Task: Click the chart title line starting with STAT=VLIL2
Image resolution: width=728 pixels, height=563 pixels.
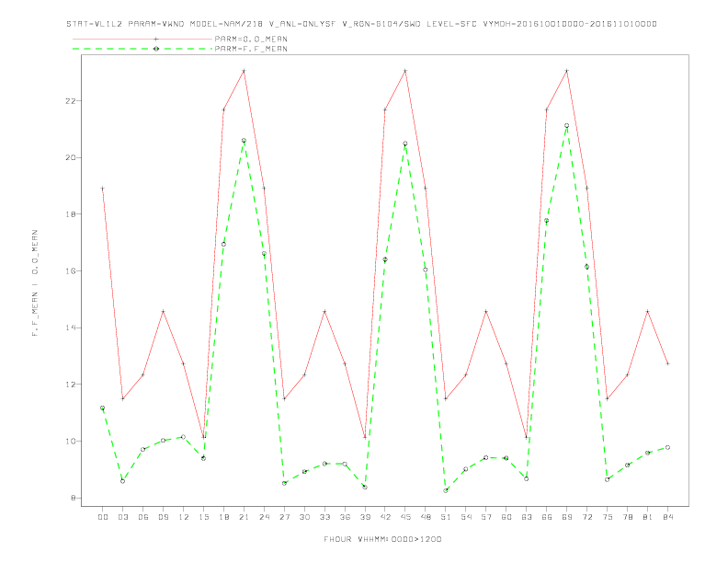Action: 361,24
